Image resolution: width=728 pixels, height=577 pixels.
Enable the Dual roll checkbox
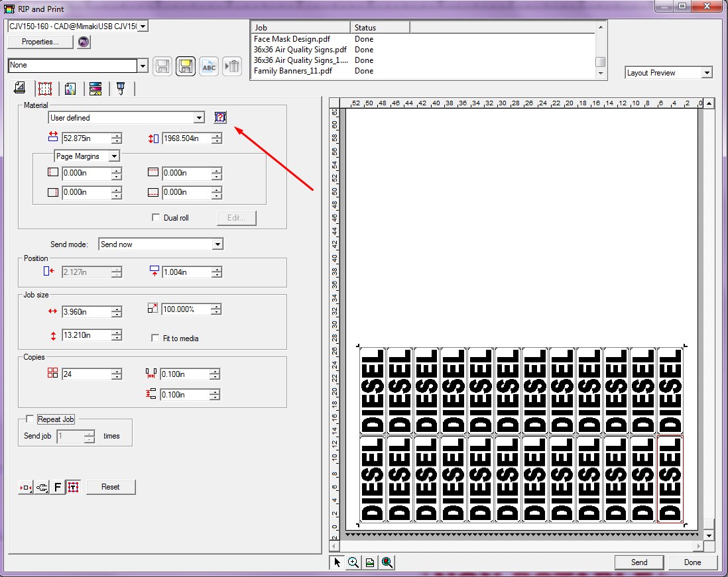[156, 217]
